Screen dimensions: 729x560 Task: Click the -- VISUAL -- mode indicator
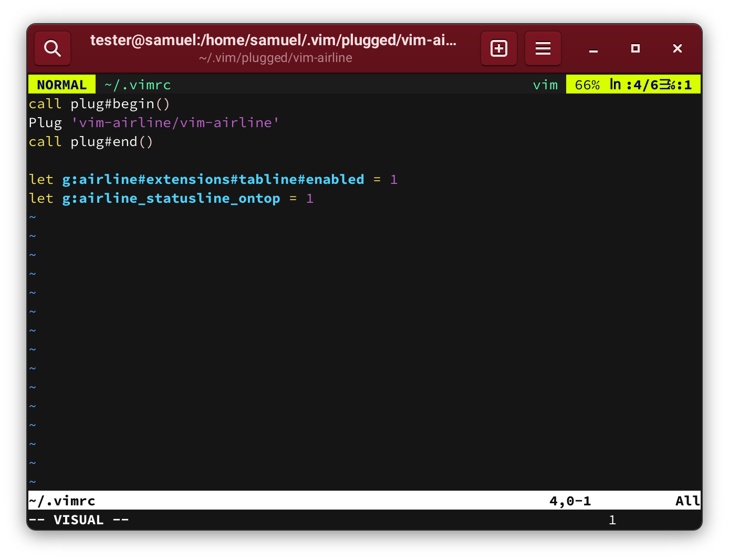click(x=79, y=520)
